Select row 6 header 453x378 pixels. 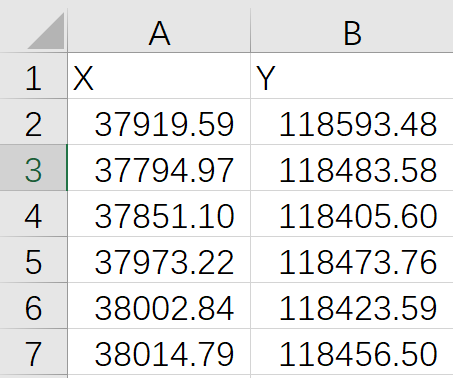coord(33,306)
